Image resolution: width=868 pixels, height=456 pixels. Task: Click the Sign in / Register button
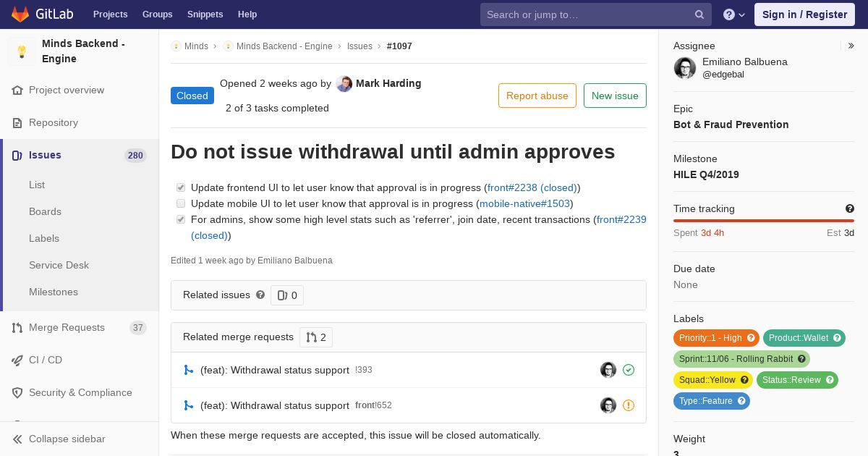click(x=804, y=14)
